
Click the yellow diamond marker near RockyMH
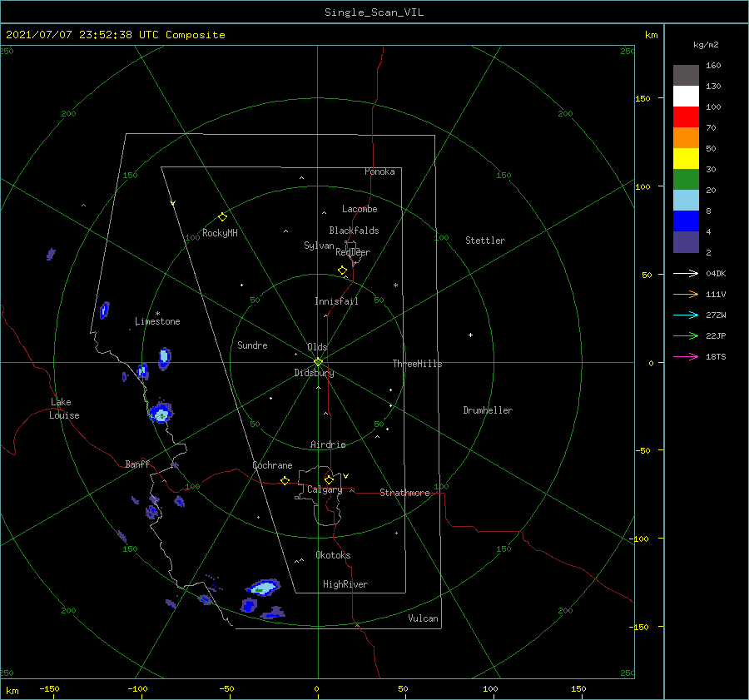pos(222,217)
